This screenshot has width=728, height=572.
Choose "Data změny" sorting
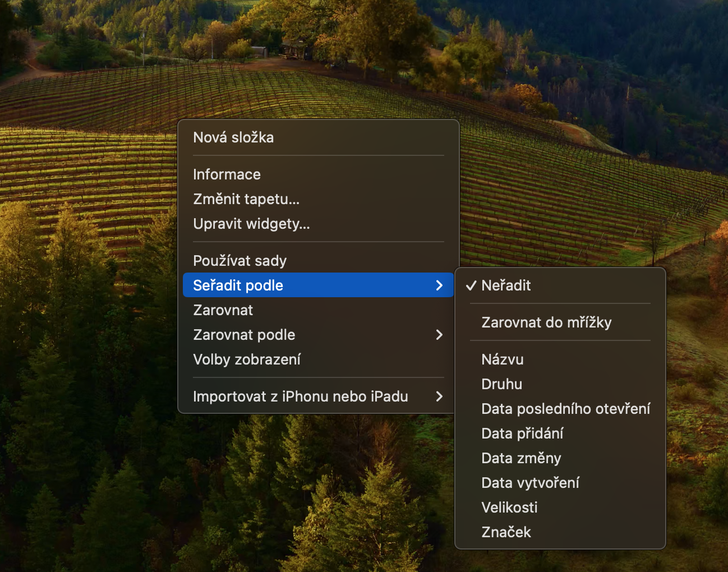pos(521,458)
